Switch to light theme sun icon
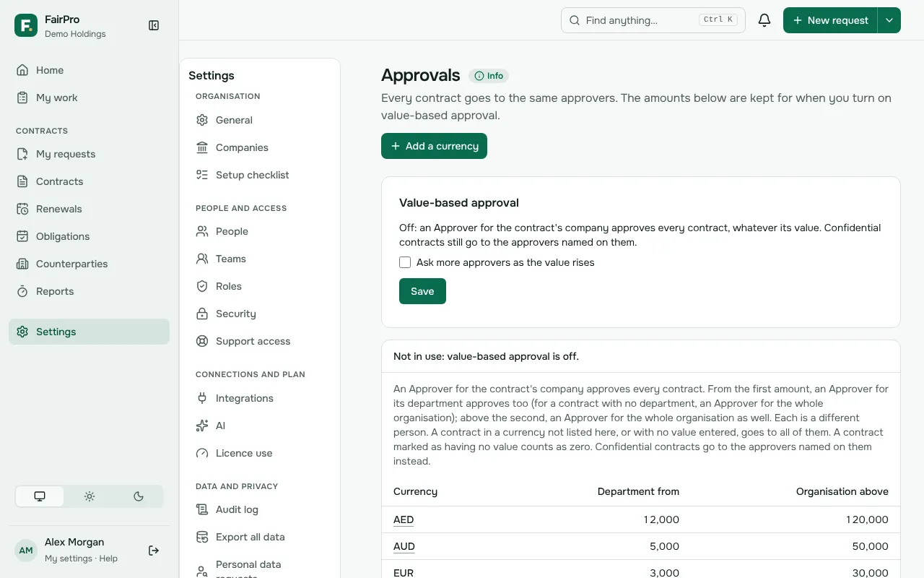This screenshot has width=924, height=578. coord(90,496)
